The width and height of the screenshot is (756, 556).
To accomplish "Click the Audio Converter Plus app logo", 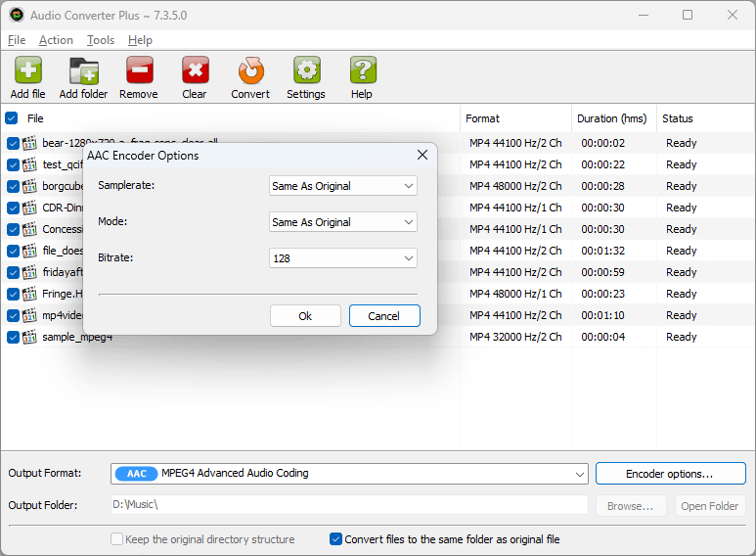I will 17,15.
